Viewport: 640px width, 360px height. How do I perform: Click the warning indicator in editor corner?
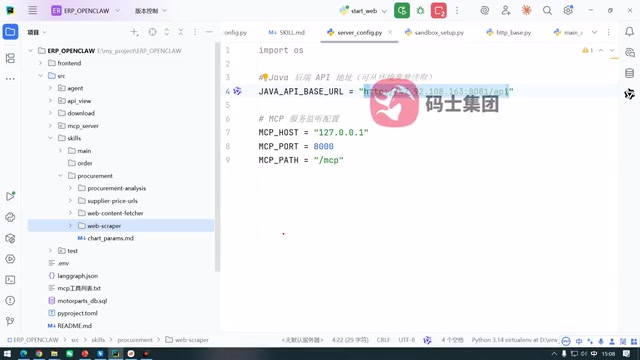[x=588, y=50]
